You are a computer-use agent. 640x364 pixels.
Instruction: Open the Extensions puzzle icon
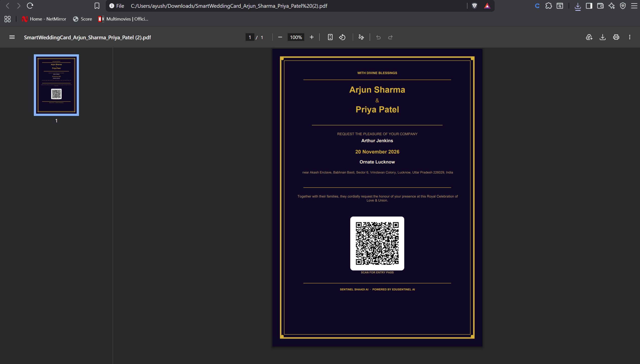549,6
